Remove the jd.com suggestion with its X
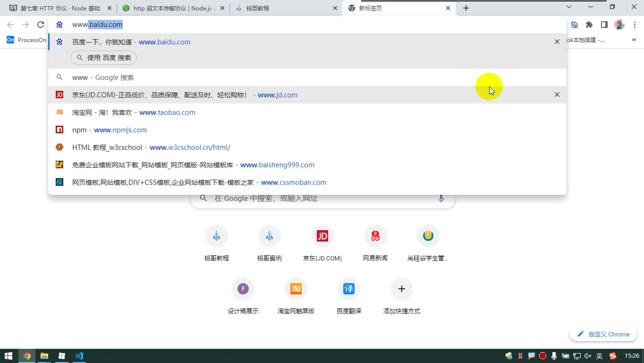 (x=557, y=95)
